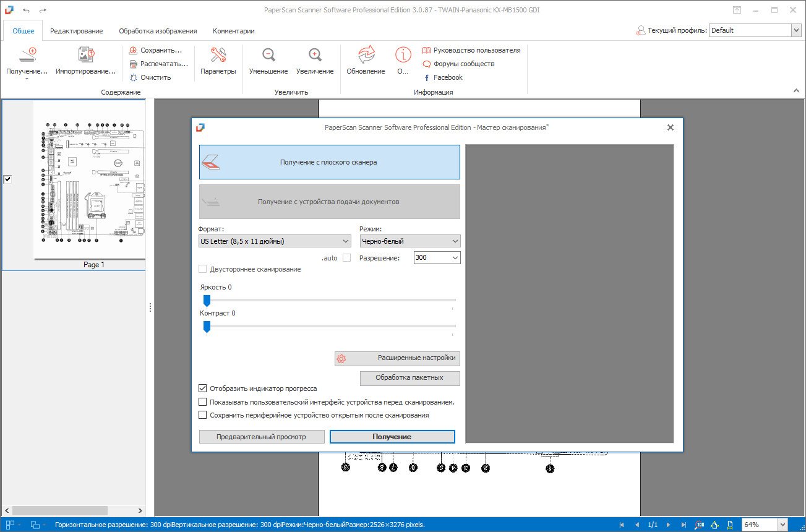Enable keep peripheral device open checkbox
Viewport: 806px width, 532px height.
tap(202, 416)
